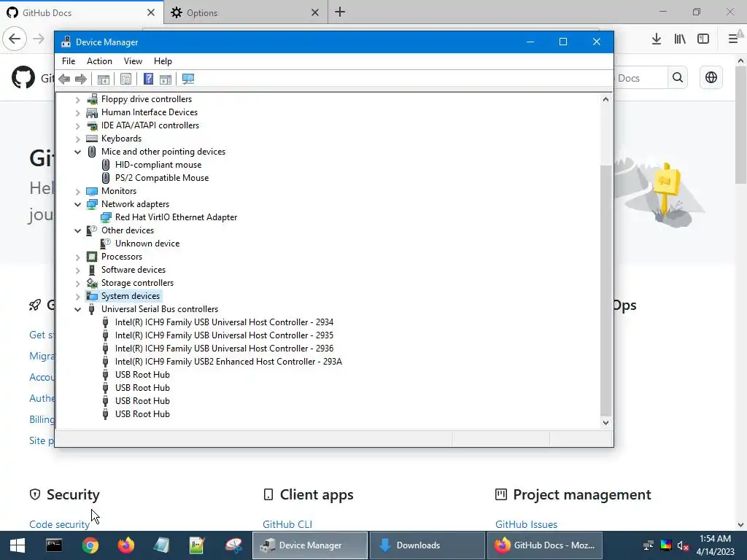Open the View menu
The height and width of the screenshot is (560, 747).
[x=133, y=61]
